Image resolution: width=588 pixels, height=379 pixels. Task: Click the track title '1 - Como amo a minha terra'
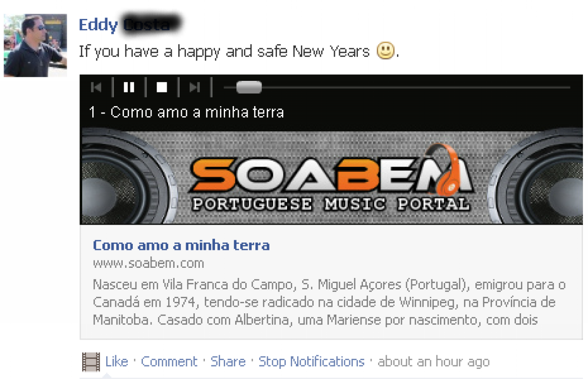click(x=186, y=112)
